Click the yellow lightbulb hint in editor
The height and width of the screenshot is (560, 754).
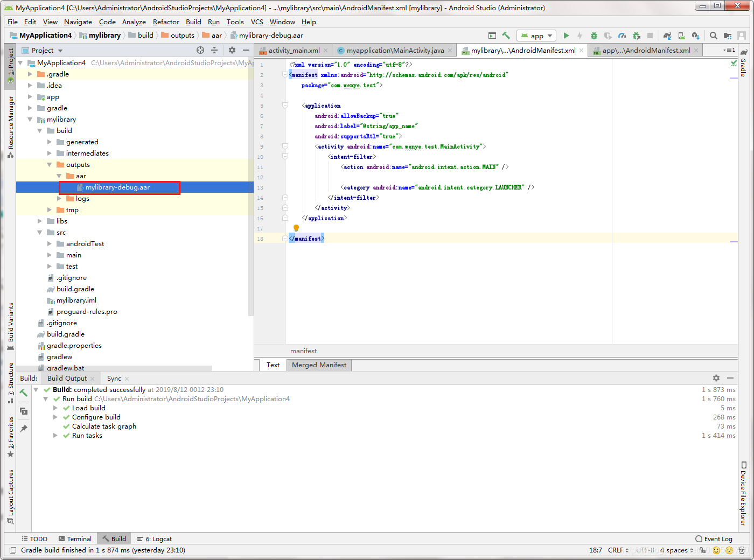click(296, 228)
